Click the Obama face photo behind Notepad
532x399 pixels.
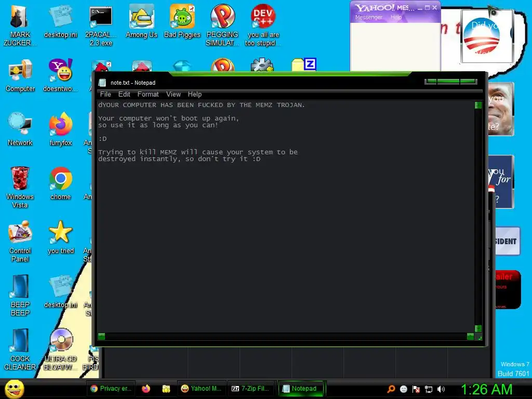pyautogui.click(x=501, y=109)
